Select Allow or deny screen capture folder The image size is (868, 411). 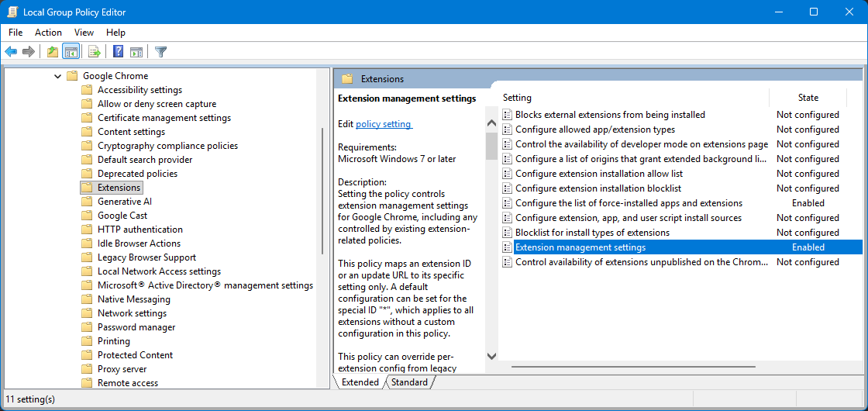[x=157, y=104]
